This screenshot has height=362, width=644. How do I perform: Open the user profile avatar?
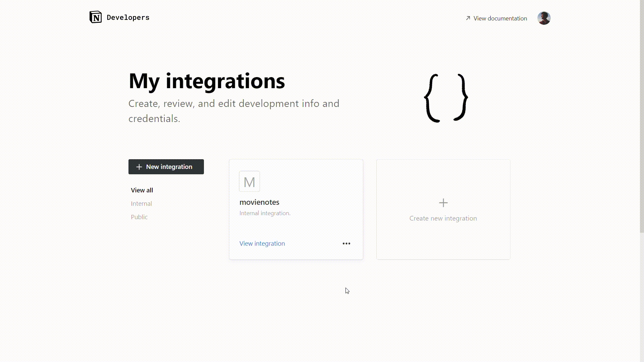click(544, 18)
